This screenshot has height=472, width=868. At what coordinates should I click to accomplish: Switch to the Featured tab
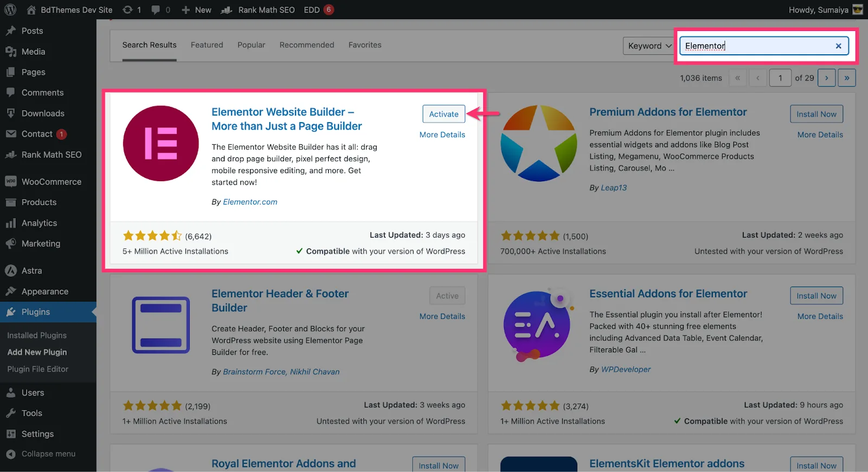point(207,45)
